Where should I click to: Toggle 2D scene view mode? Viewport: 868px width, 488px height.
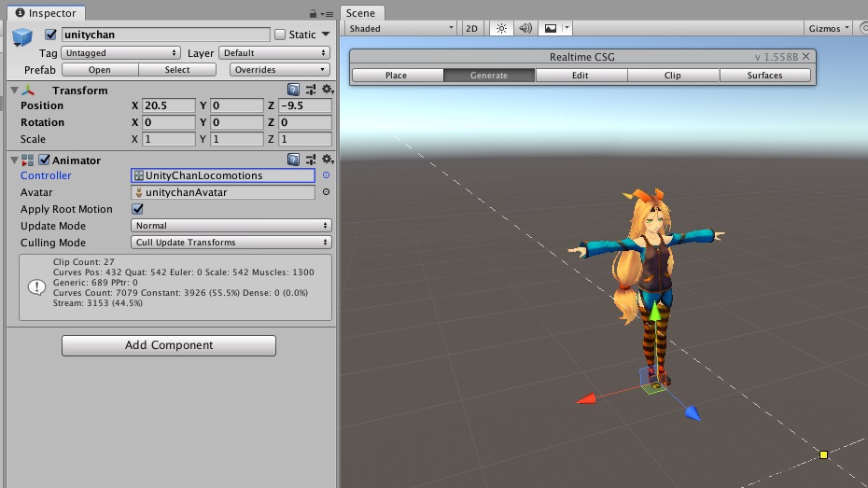coord(471,28)
